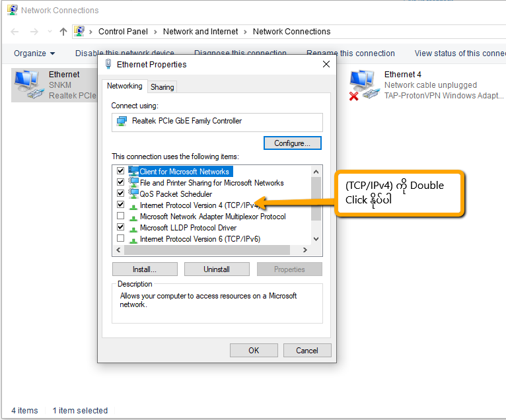Click the Realtek PCIe GbE Family Controller field
The width and height of the screenshot is (506, 420).
217,122
